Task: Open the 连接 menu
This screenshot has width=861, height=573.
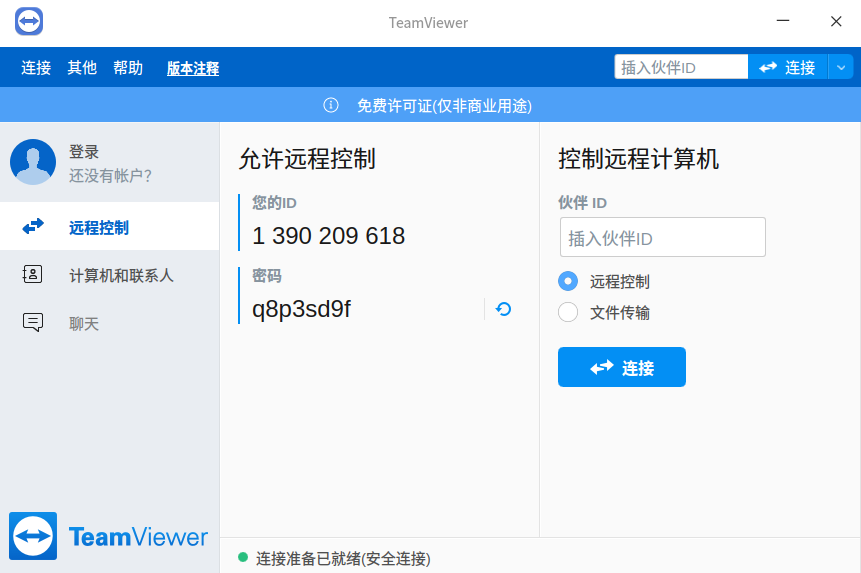Action: point(36,68)
